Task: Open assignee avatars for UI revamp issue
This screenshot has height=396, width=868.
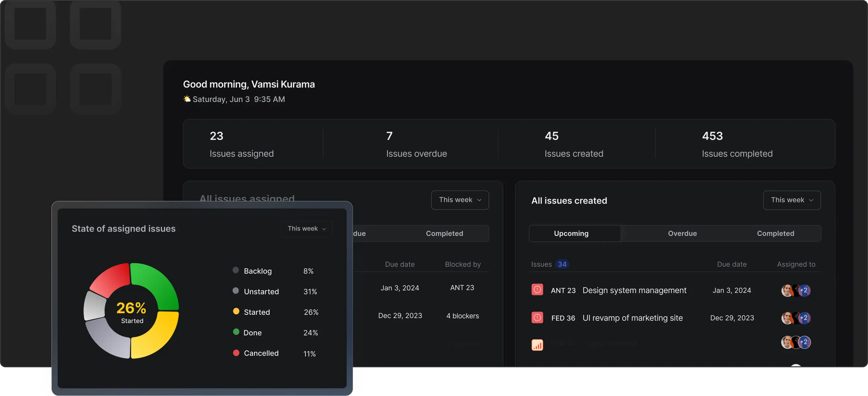Action: coord(795,318)
